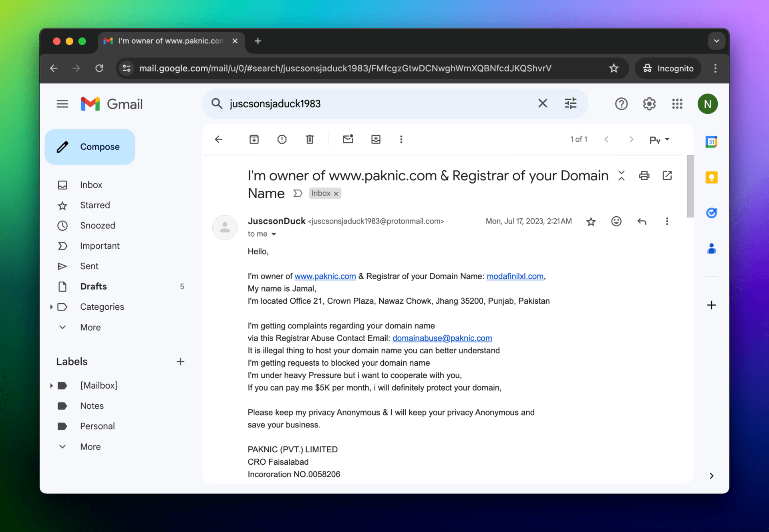Open the Important folder
Screen dimensions: 769x532
coord(100,246)
